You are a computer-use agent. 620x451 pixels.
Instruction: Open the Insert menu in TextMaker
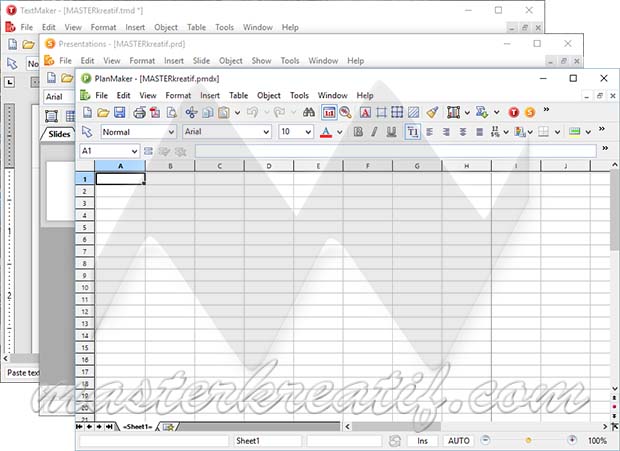[x=135, y=27]
